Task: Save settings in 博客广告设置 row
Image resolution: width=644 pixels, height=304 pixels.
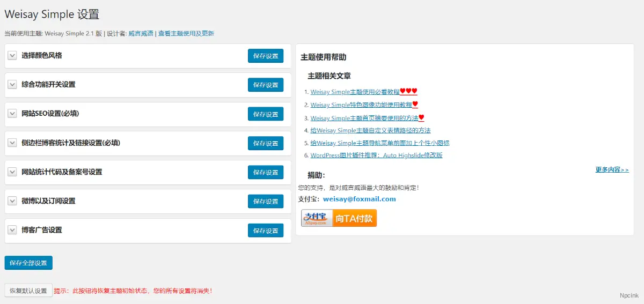Action: (x=266, y=230)
